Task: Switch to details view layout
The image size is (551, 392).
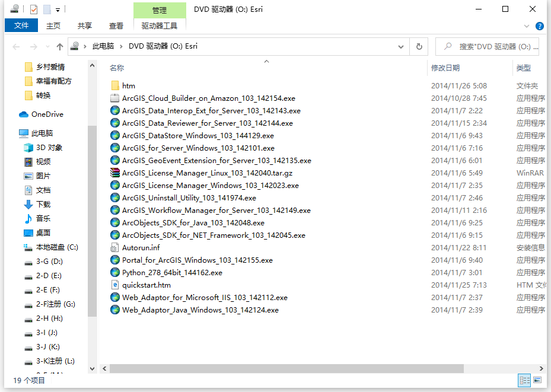Action: pos(525,380)
